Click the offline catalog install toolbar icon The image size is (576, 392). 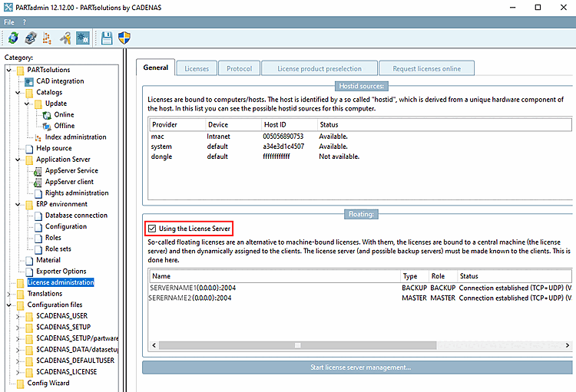click(31, 38)
